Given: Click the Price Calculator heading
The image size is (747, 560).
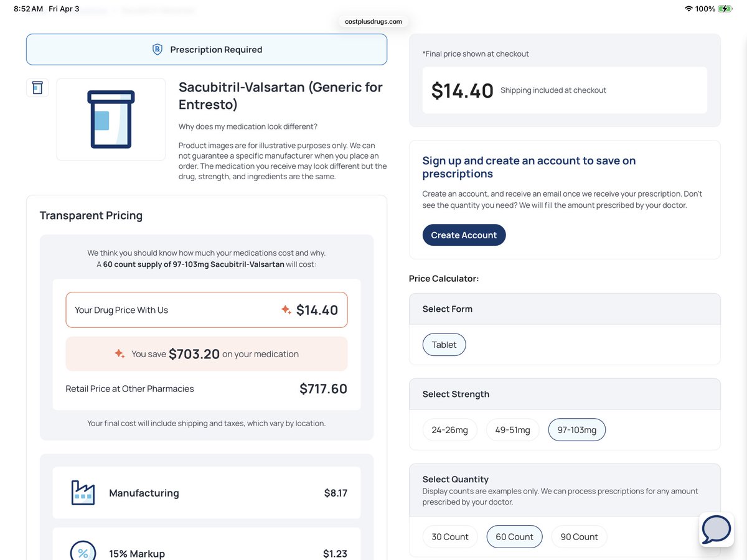Looking at the screenshot, I should [444, 279].
